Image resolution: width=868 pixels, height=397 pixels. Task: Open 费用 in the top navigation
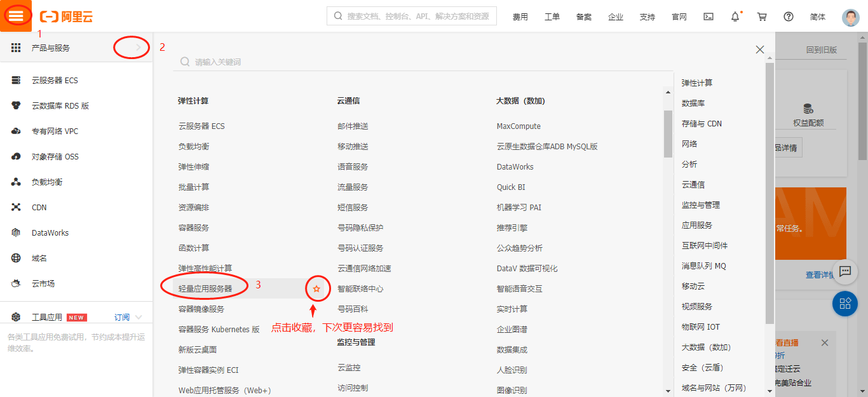(x=520, y=17)
